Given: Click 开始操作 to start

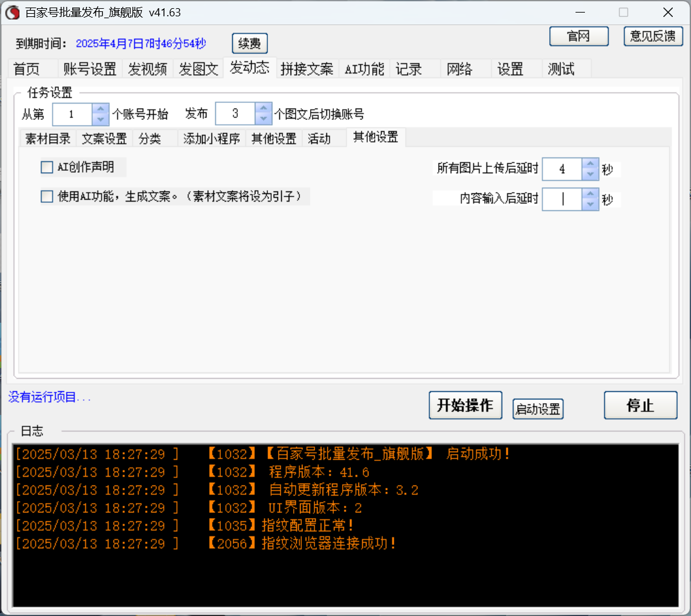Looking at the screenshot, I should point(465,405).
